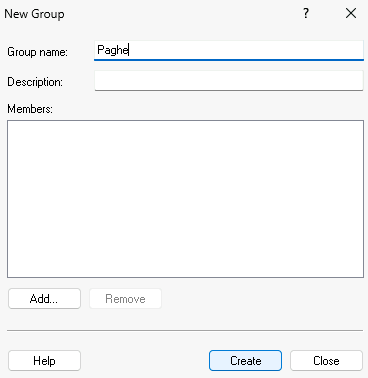Click the Close button at the bottom

(x=326, y=361)
